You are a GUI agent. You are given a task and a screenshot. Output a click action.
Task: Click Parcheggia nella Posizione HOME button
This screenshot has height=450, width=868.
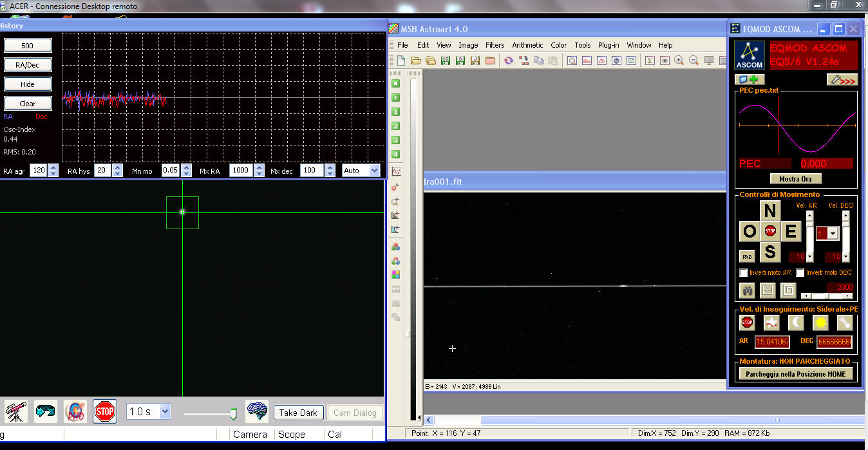pos(796,373)
